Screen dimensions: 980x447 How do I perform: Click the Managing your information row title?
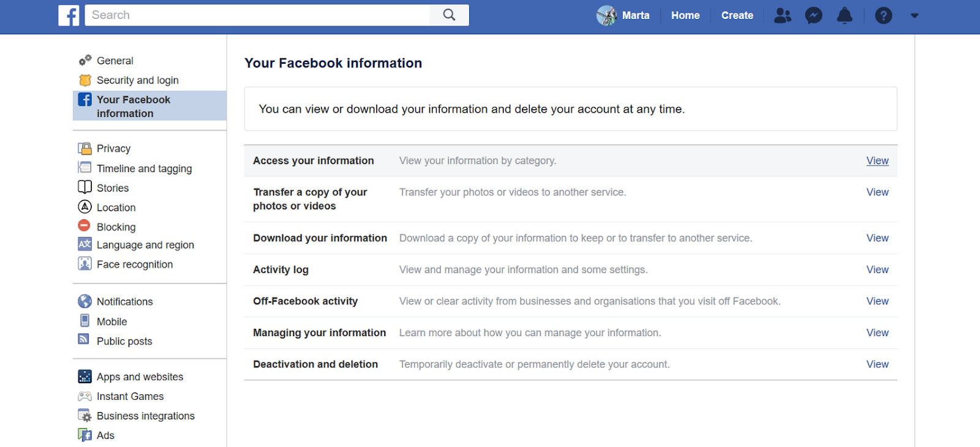[319, 333]
